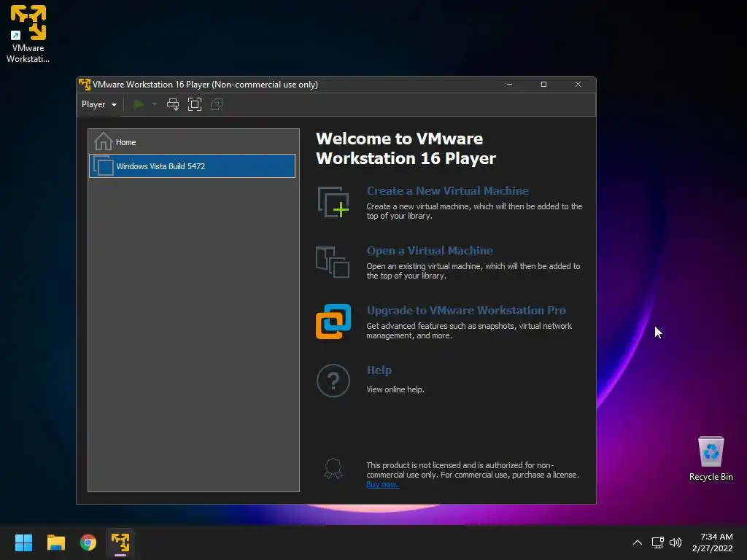Click the green Play virtual machine button

[139, 104]
